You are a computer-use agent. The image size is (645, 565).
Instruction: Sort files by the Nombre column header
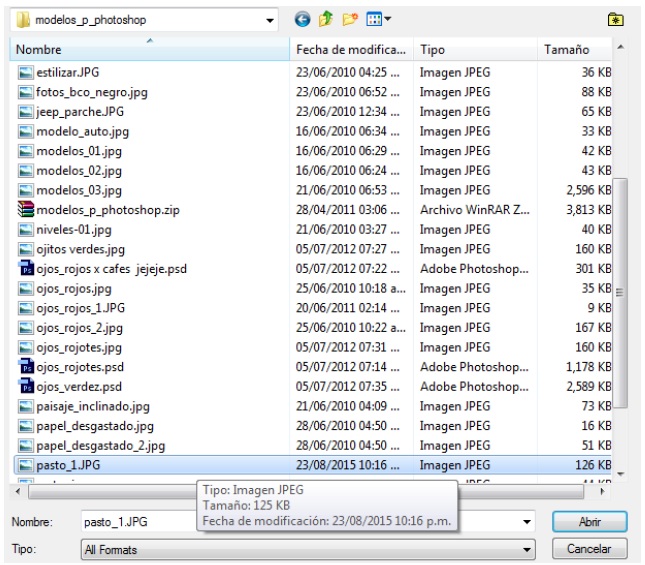click(150, 49)
